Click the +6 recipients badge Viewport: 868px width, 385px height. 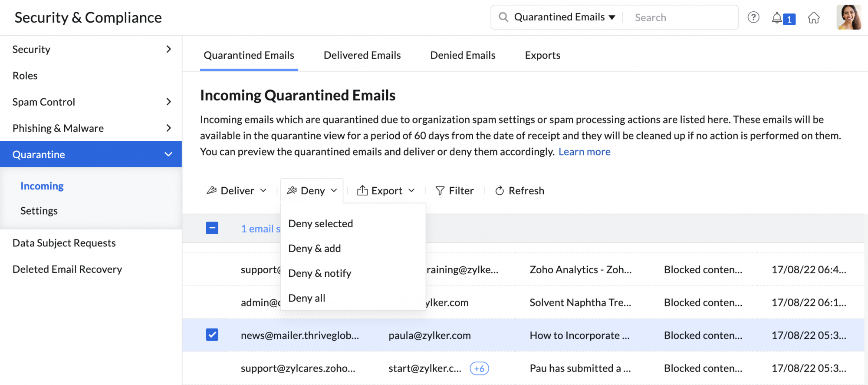[479, 368]
